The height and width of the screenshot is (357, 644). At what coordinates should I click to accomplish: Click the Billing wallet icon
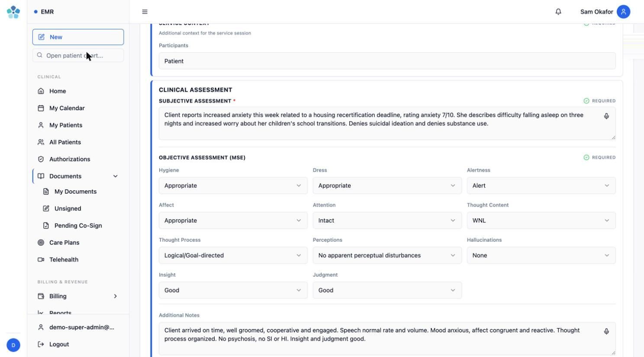[x=41, y=296]
